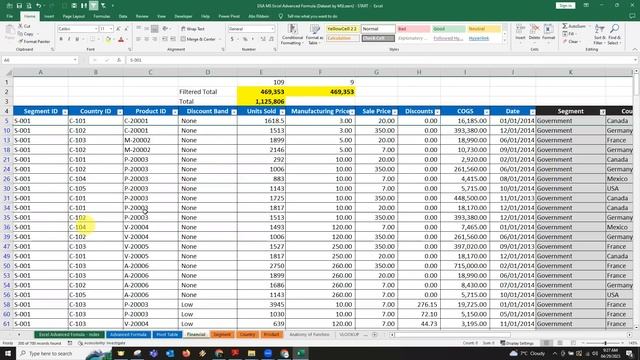Open Format cells command
Image resolution: width=640 pixels, height=360 pixels.
click(x=549, y=32)
